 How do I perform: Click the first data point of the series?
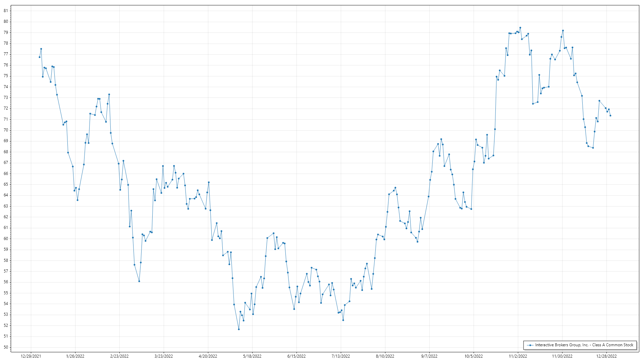pyautogui.click(x=40, y=57)
